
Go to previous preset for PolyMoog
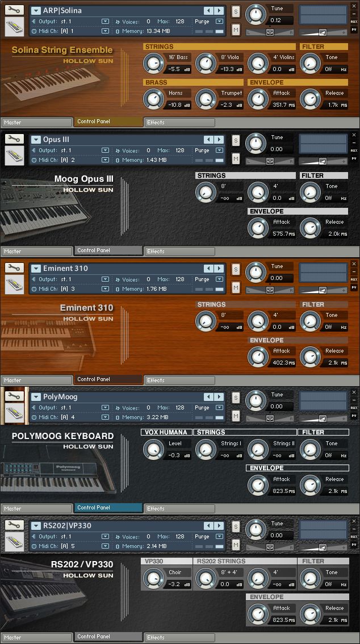[208, 397]
